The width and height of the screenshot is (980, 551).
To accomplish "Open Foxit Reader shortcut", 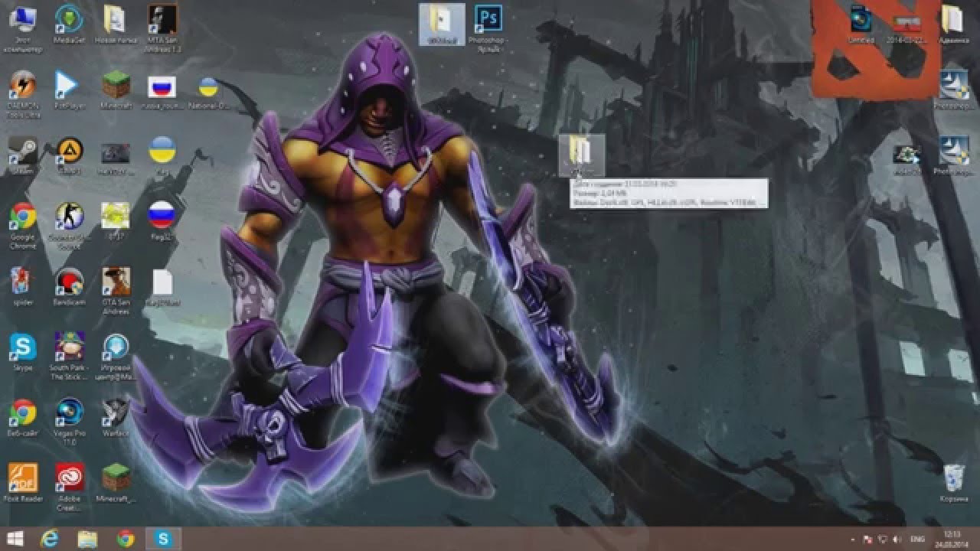I will tap(23, 484).
